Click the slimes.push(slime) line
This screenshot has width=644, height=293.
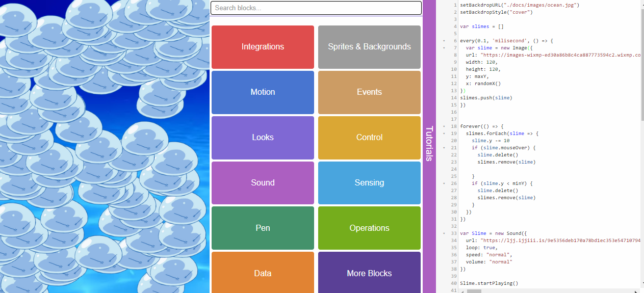[x=486, y=98]
